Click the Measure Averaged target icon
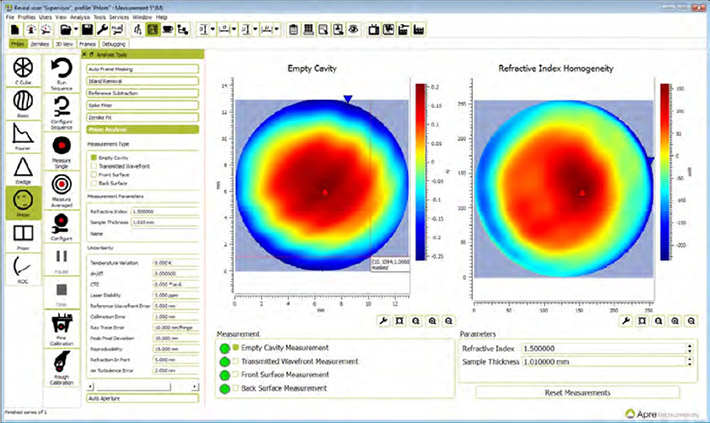 pos(62,186)
